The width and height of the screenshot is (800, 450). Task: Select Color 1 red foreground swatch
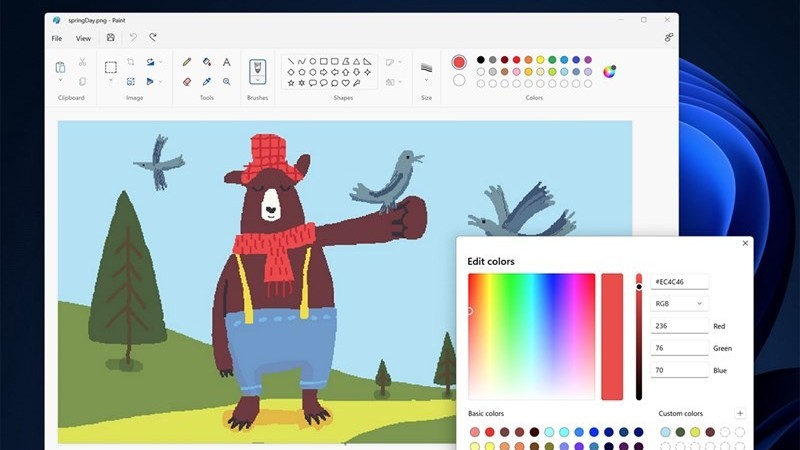[x=459, y=62]
